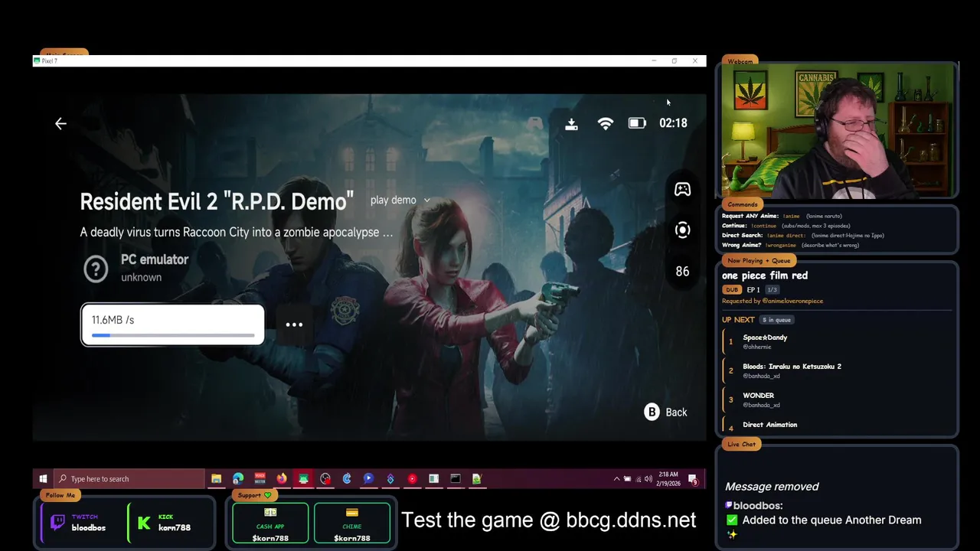Open Wi-Fi status icon in game launcher
This screenshot has height=551, width=980.
(x=606, y=123)
